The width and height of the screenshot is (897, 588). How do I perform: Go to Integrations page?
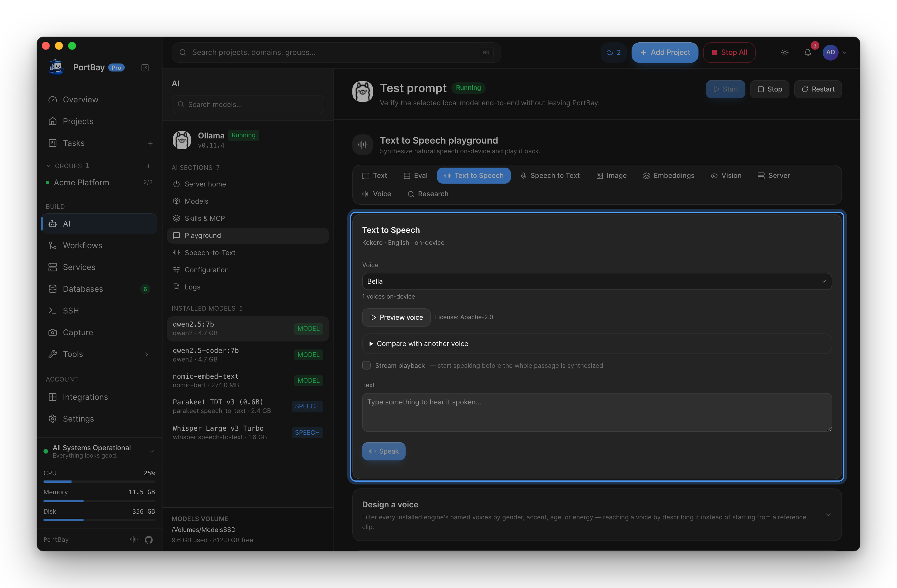coord(100,397)
